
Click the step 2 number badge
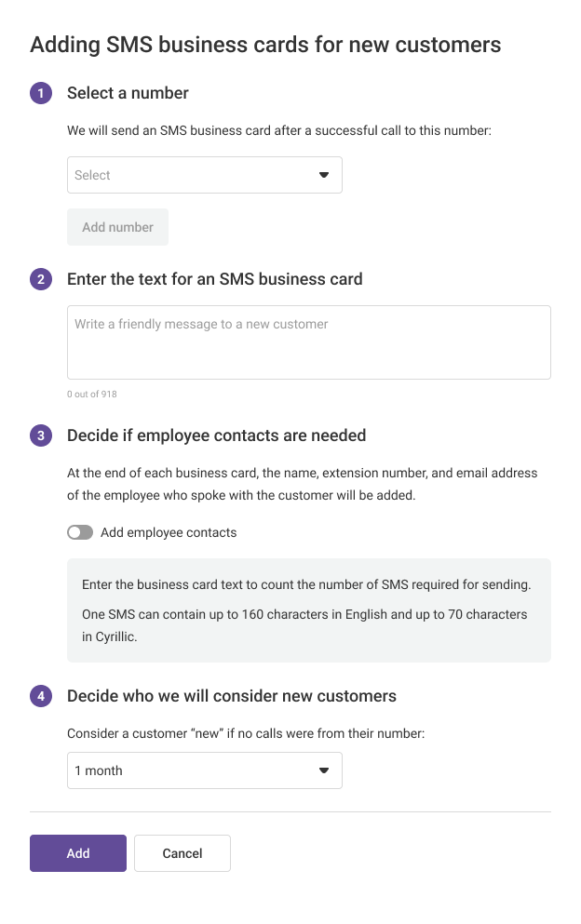click(x=41, y=279)
